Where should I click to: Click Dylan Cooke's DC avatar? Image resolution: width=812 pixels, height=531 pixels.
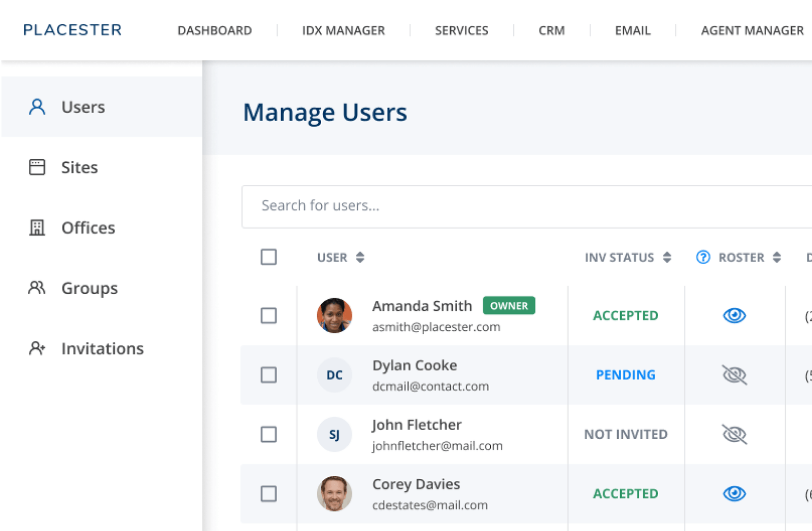coord(334,375)
